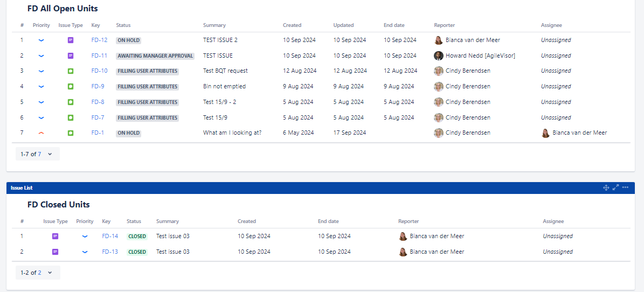Open closed issue FD-14 link

(110, 236)
